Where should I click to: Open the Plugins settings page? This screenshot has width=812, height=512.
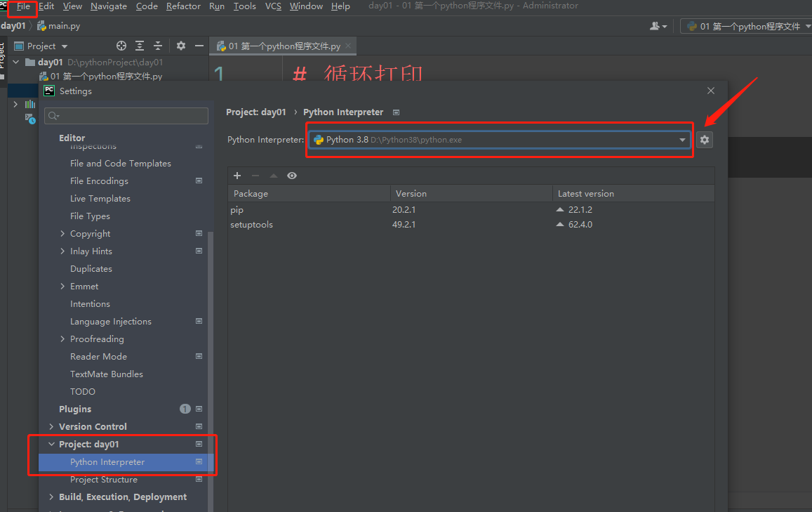click(75, 409)
